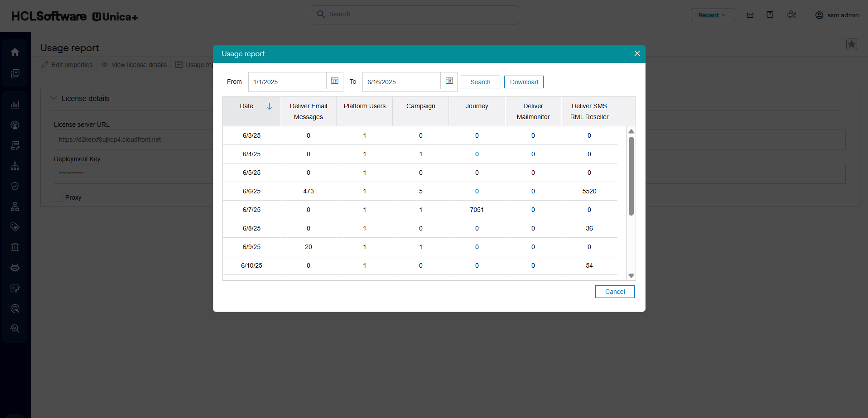Click Edit properties menu item

point(67,65)
